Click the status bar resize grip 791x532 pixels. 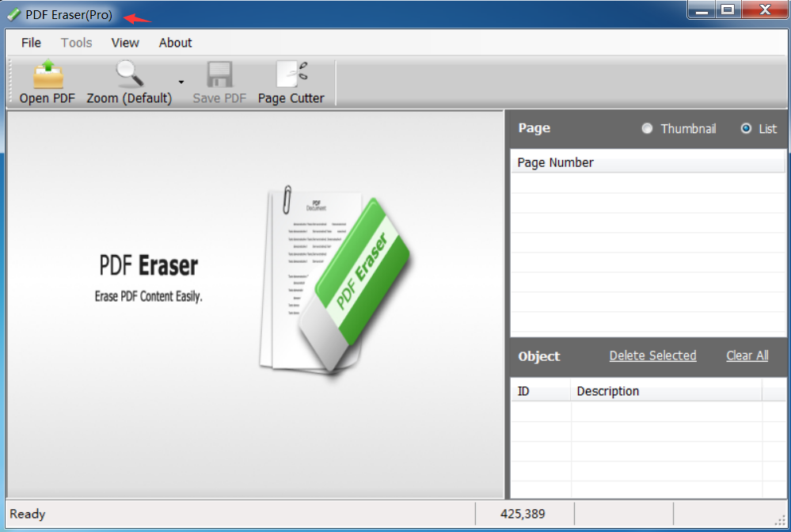click(x=781, y=521)
